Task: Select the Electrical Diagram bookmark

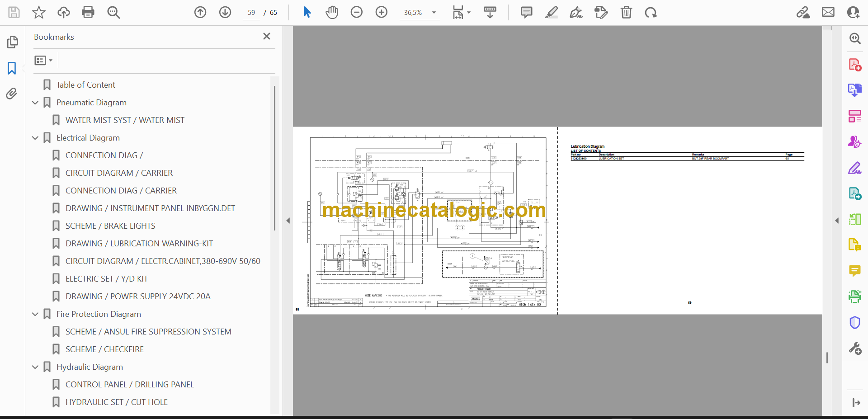Action: (88, 138)
